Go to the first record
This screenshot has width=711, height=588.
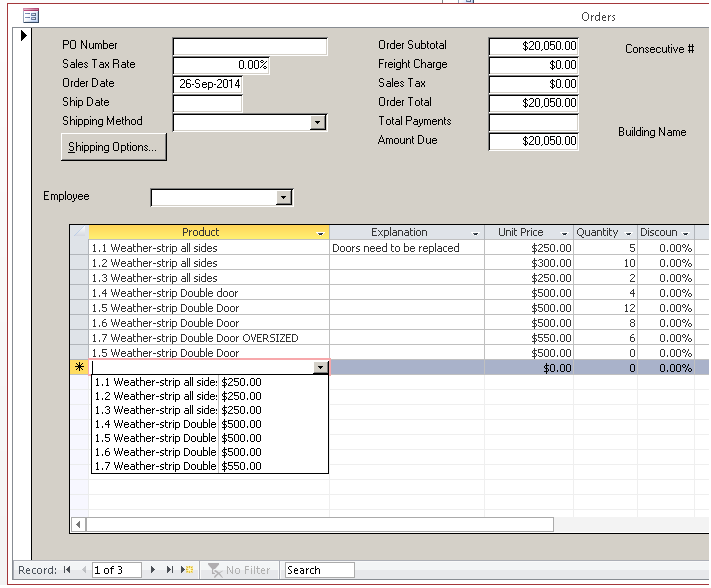[67, 570]
